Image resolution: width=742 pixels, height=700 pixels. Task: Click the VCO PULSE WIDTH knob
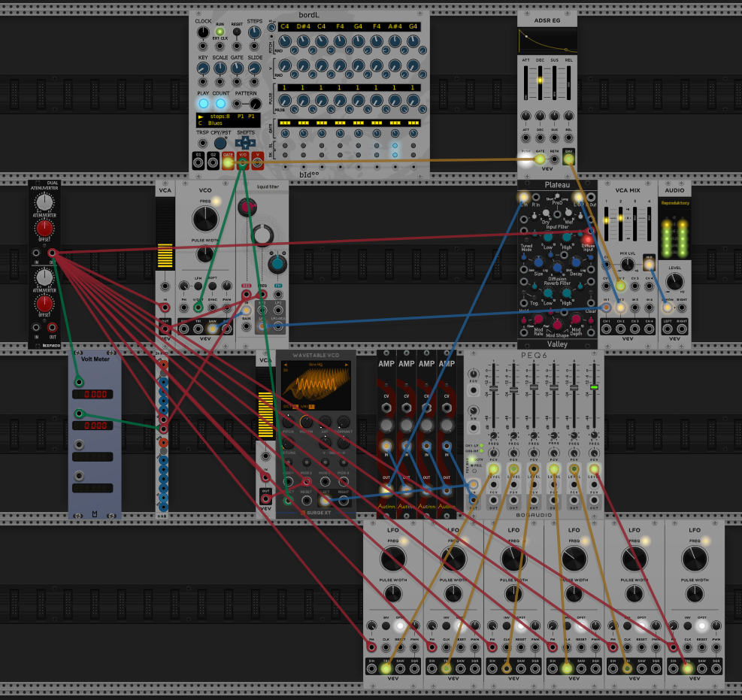(205, 254)
